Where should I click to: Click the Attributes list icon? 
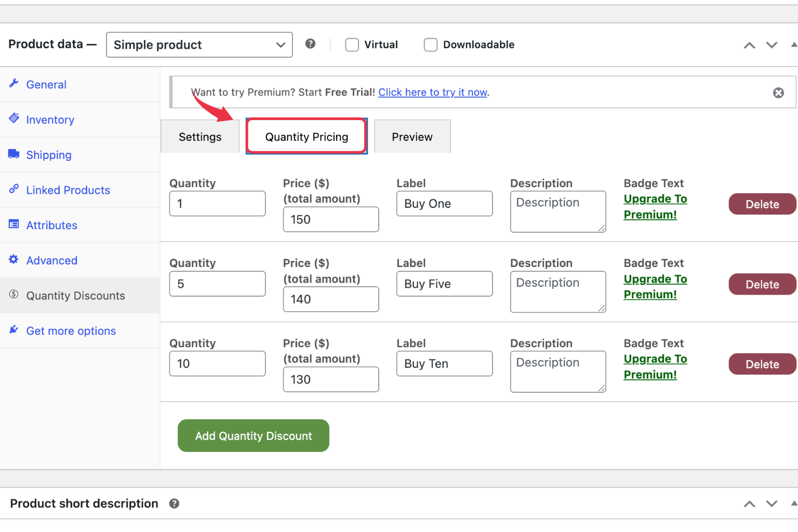point(14,224)
